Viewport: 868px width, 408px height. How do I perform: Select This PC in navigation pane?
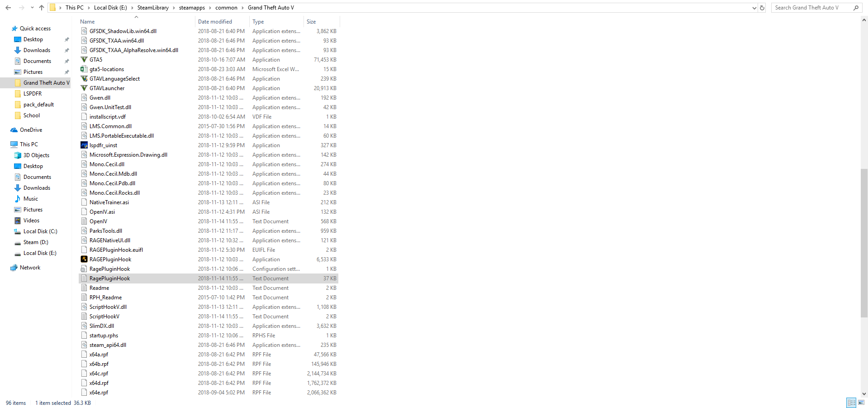click(x=29, y=144)
